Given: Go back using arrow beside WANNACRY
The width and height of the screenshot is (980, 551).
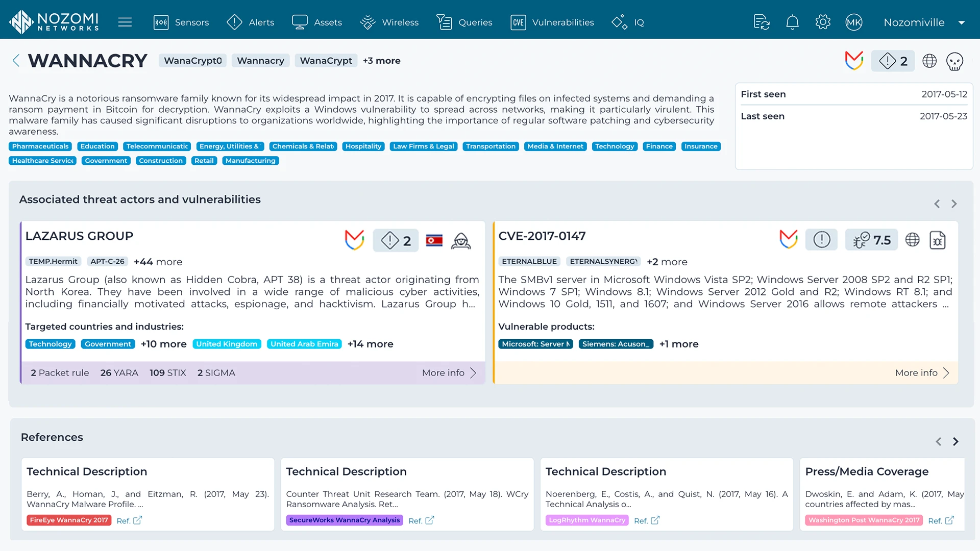Looking at the screenshot, I should point(16,61).
